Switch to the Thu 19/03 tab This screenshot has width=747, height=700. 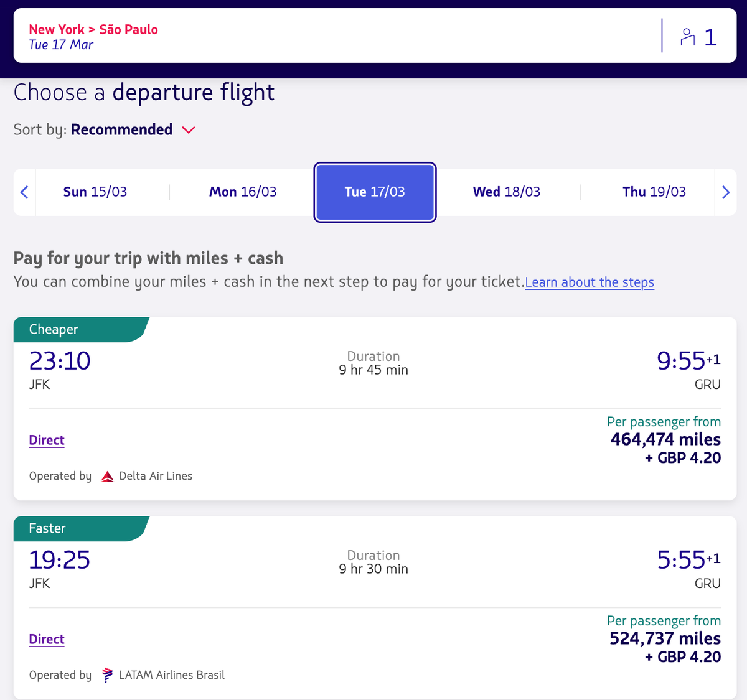pos(654,192)
